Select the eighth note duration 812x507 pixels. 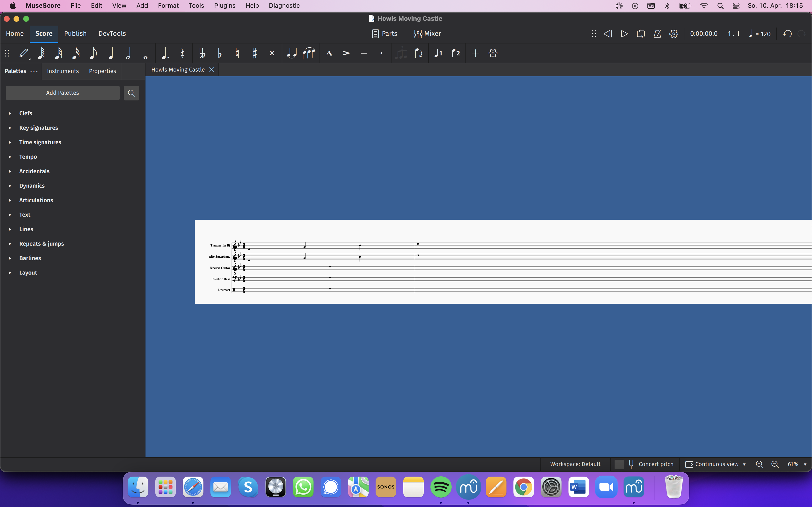click(93, 53)
